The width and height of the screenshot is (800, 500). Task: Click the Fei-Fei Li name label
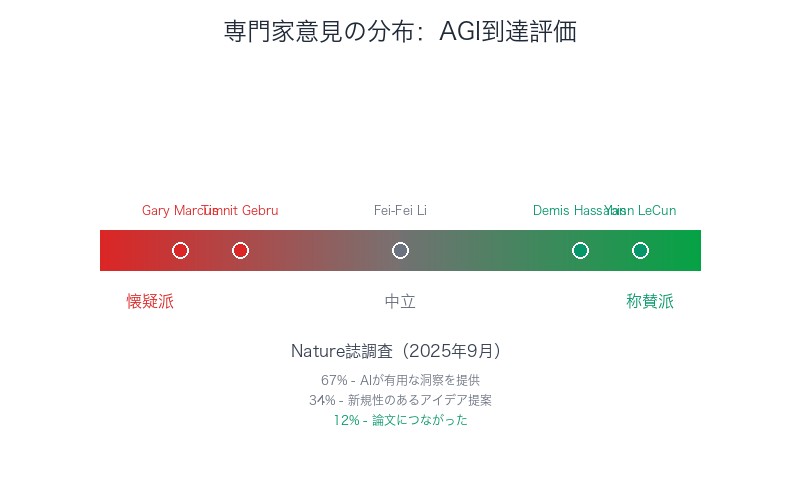pyautogui.click(x=400, y=211)
